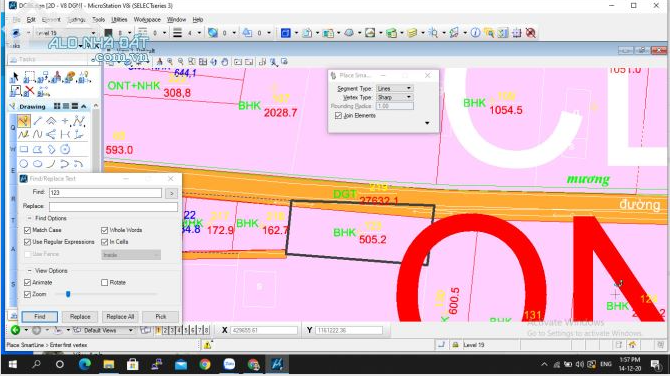Open the Vertex Type dropdown

[394, 97]
